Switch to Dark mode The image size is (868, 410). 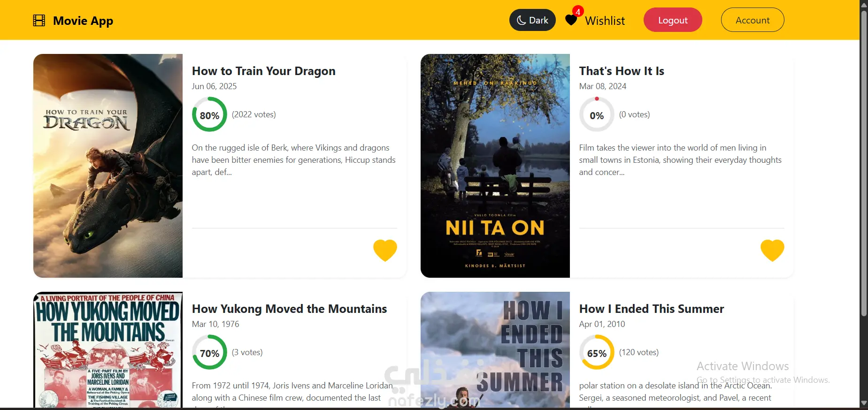point(532,20)
